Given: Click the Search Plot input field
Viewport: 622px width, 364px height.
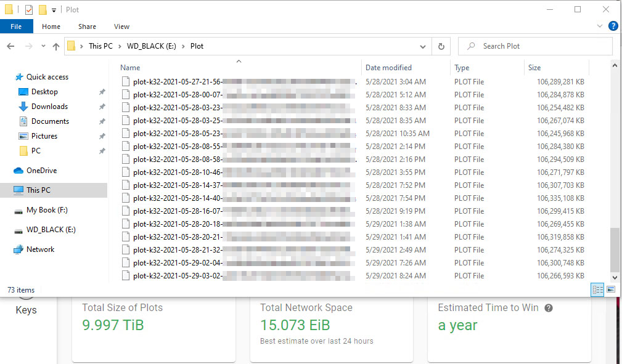Looking at the screenshot, I should pos(535,46).
